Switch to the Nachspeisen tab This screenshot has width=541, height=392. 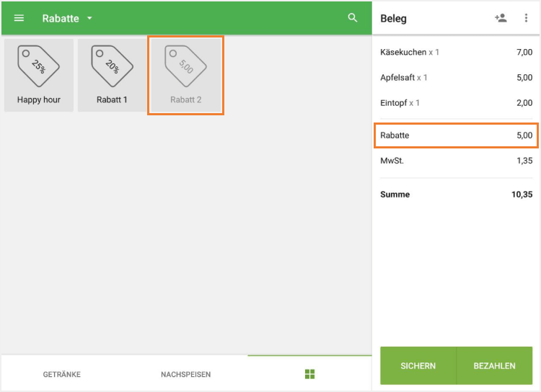point(185,375)
